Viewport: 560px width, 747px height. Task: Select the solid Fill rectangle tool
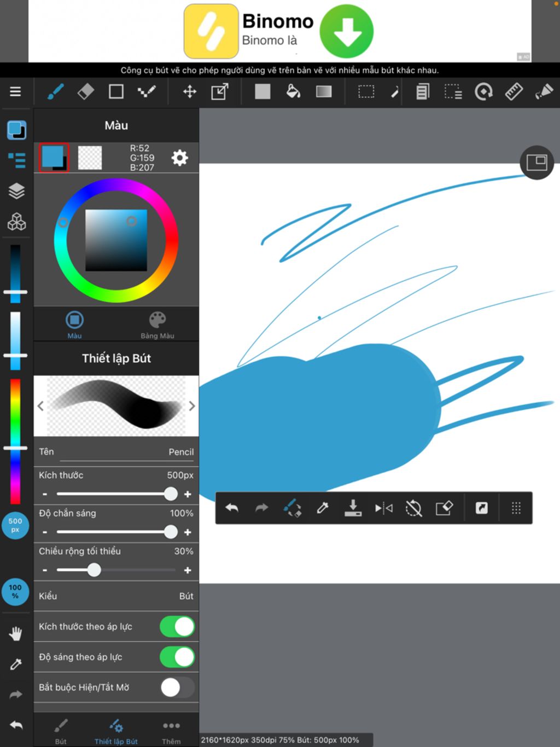(262, 91)
